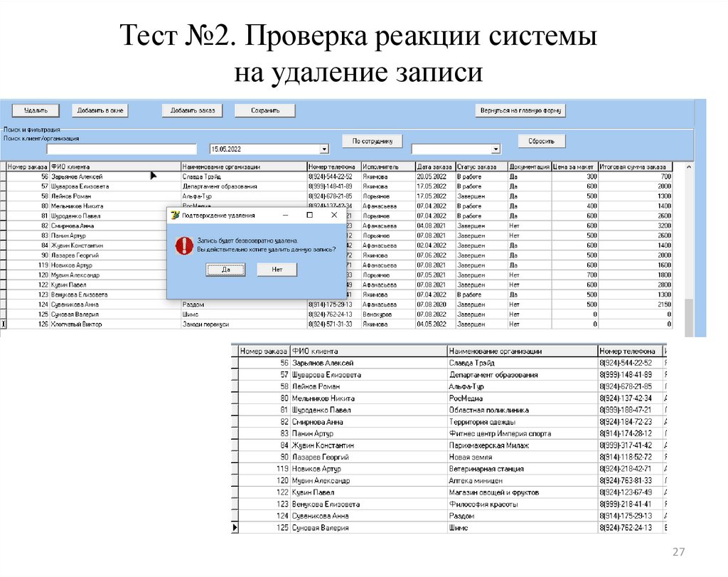Select Фитнес центр Империя спорта cell
This screenshot has height=577, width=728.
tap(523, 433)
